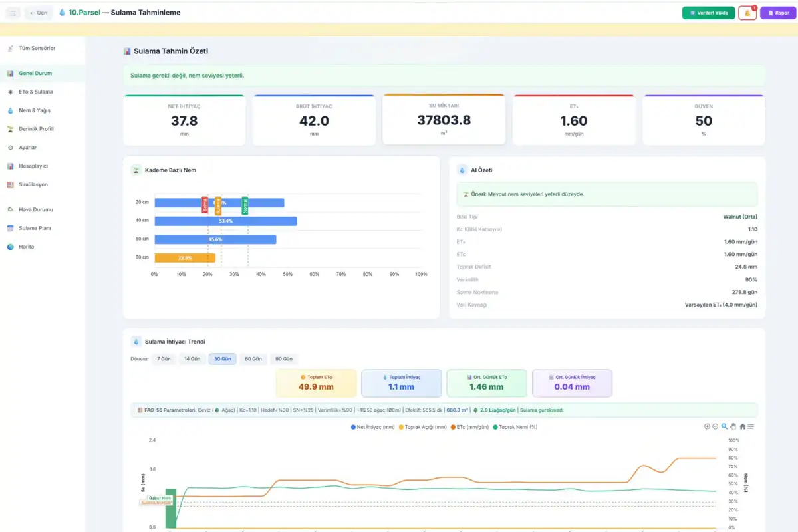Click the purple Rapor button

777,13
